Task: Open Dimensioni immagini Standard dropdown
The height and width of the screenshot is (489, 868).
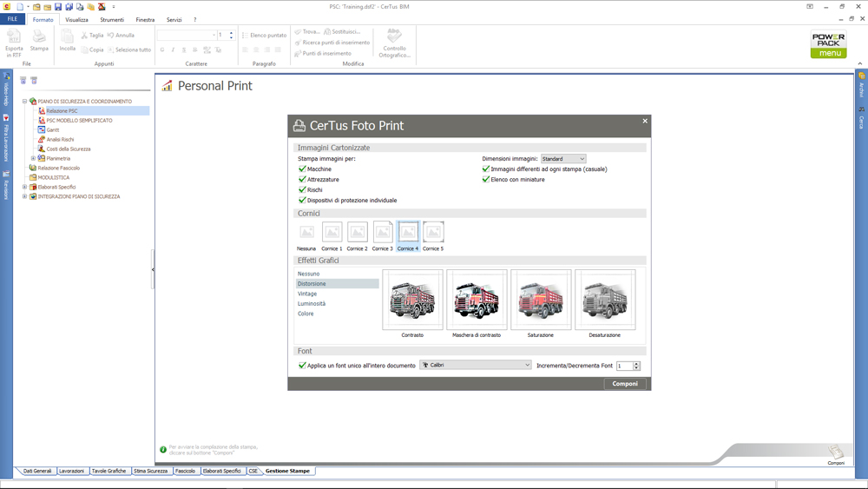Action: (563, 159)
